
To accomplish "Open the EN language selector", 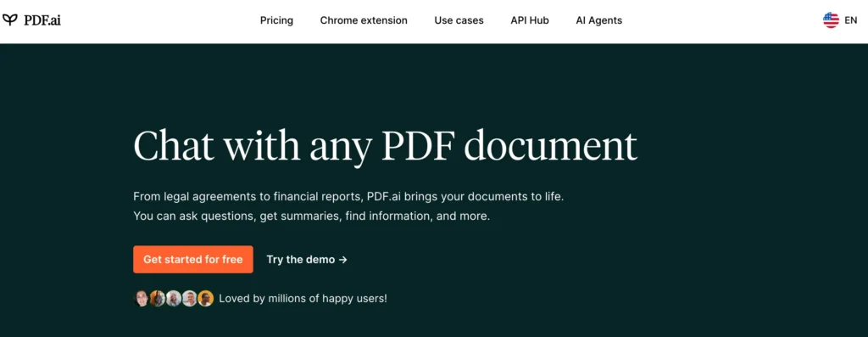I will (851, 20).
